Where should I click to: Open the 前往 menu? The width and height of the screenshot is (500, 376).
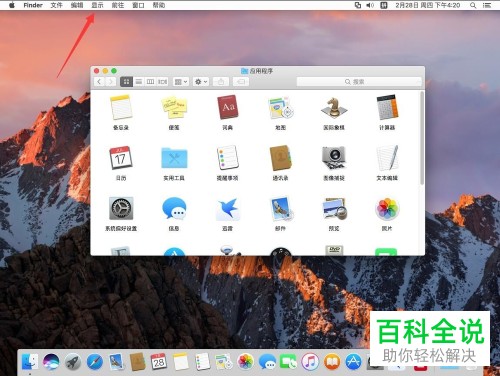pyautogui.click(x=118, y=5)
